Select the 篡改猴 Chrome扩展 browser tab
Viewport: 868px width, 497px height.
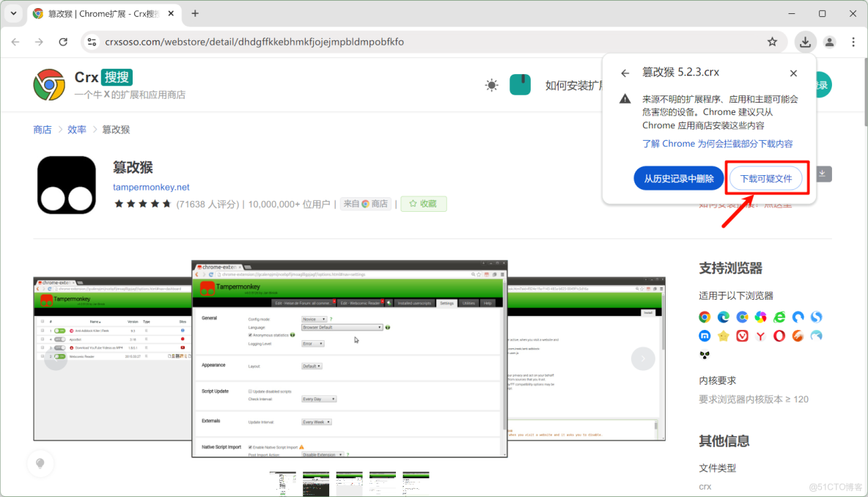coord(95,13)
